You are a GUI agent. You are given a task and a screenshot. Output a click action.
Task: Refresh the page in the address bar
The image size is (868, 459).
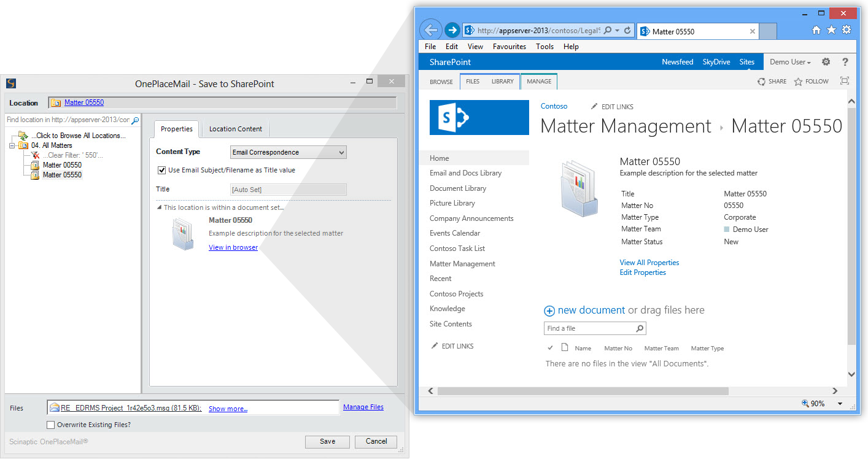coord(627,30)
